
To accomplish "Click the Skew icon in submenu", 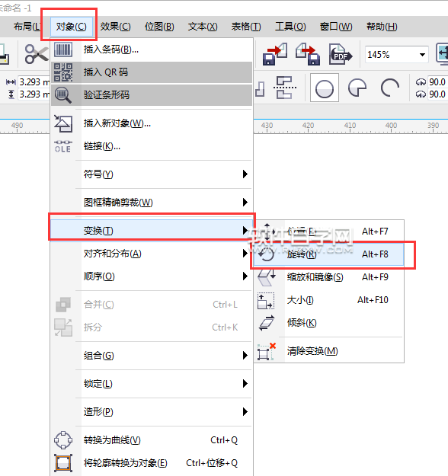I will (267, 323).
